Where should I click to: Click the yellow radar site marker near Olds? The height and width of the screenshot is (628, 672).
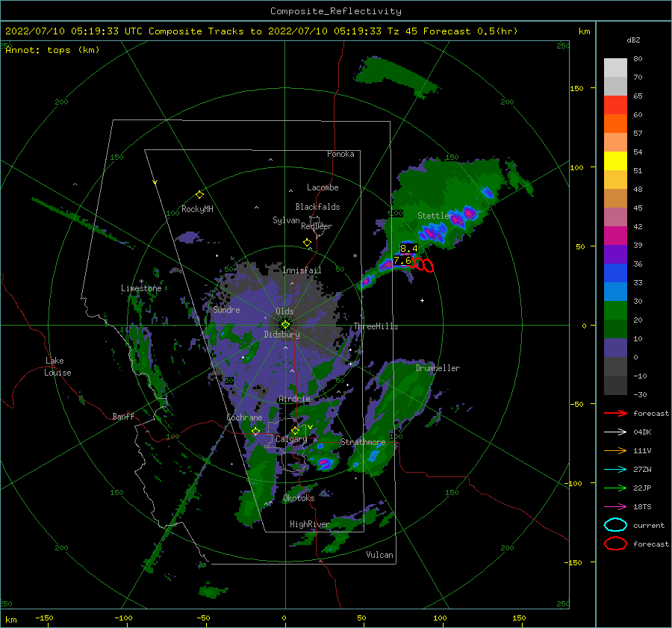pyautogui.click(x=285, y=325)
